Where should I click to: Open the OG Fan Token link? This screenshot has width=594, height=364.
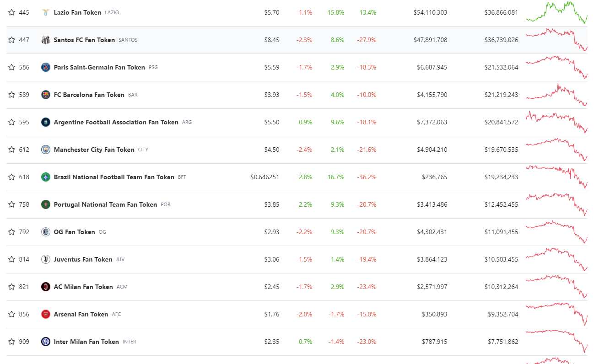coord(75,232)
